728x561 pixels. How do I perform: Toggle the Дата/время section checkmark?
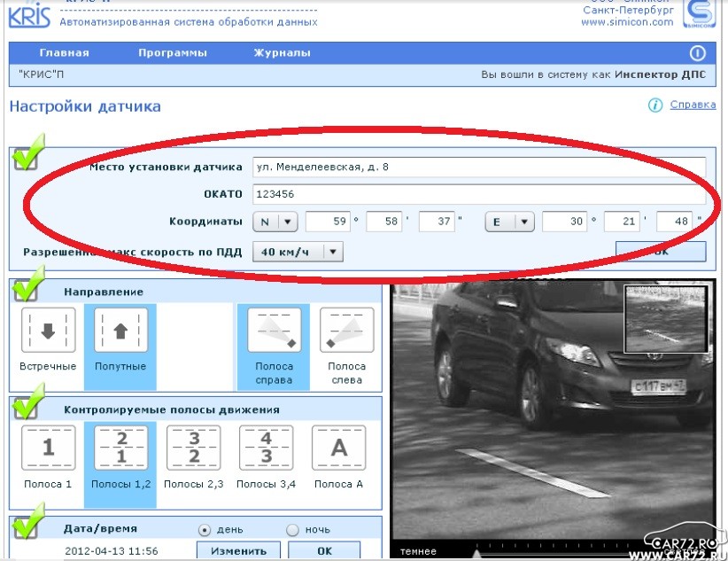pyautogui.click(x=27, y=521)
